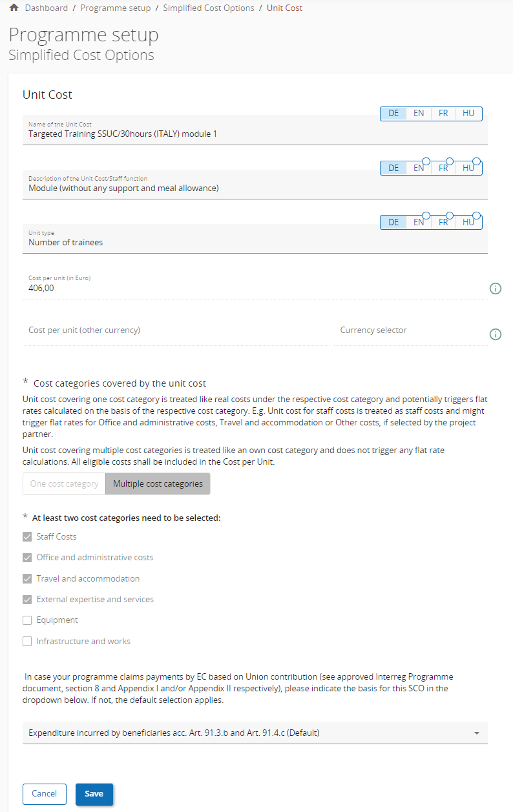Enable the Equipment checkbox

click(x=27, y=620)
